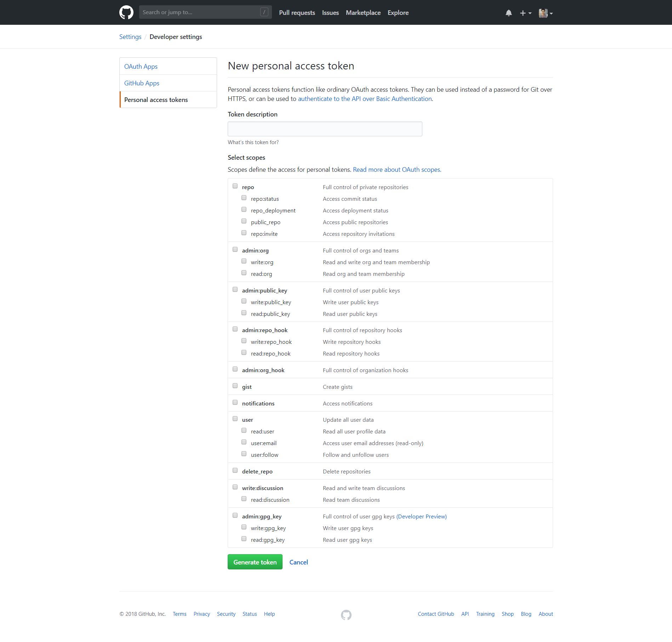This screenshot has width=672, height=642.
Task: Enable the admin:org_hook scope
Action: click(235, 369)
